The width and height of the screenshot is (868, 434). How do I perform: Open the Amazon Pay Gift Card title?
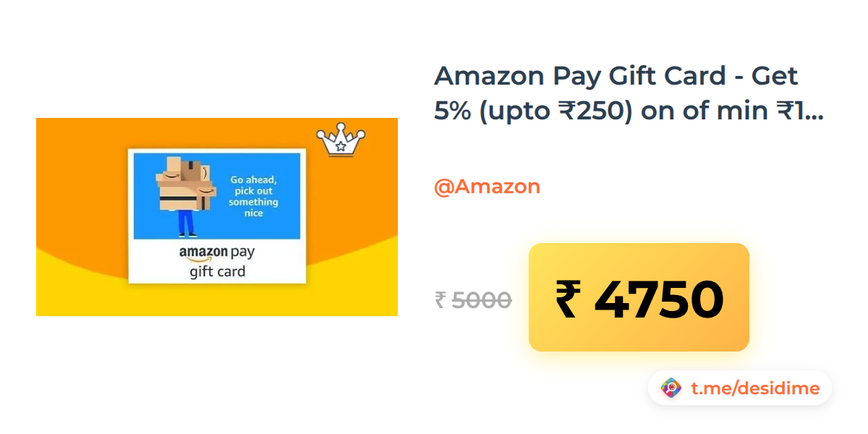(x=629, y=93)
